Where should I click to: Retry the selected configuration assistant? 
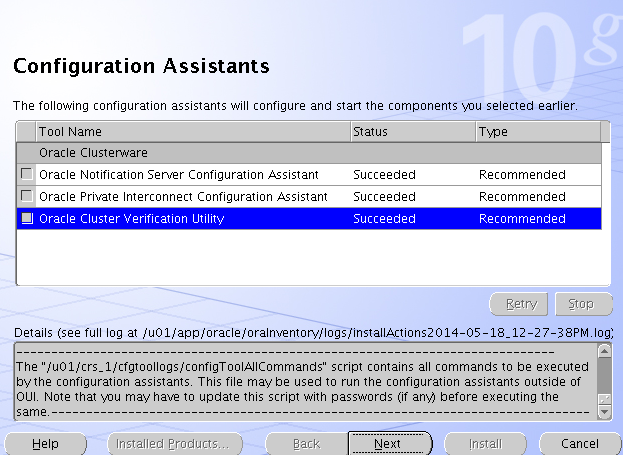point(519,304)
